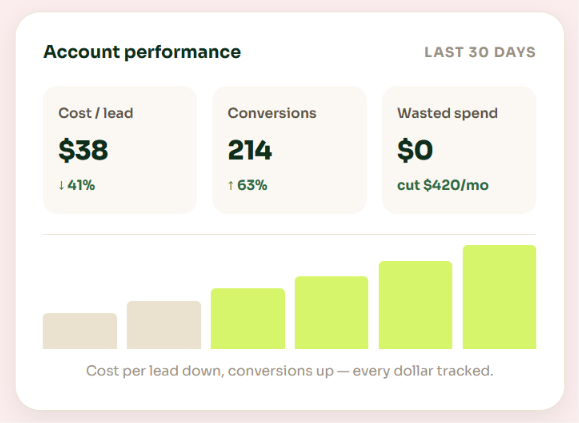
Task: Click the down arrow 41% indicator
Action: (x=77, y=185)
